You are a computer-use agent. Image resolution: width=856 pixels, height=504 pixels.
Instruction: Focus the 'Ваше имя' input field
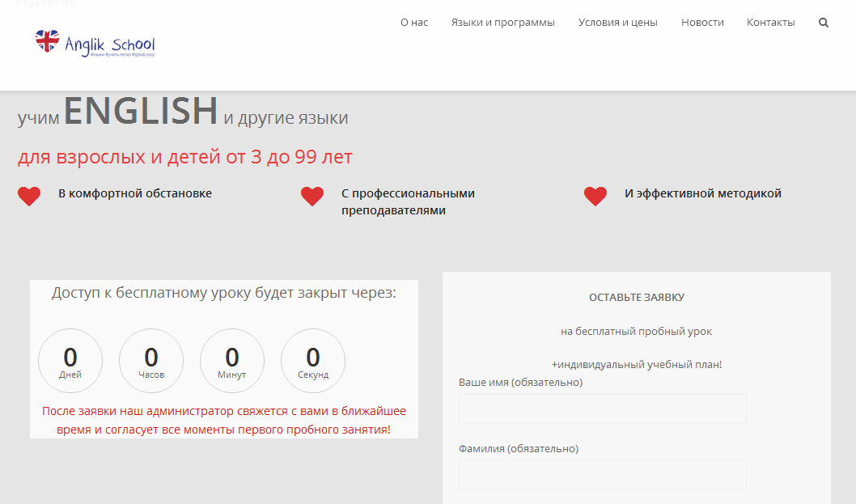(602, 409)
